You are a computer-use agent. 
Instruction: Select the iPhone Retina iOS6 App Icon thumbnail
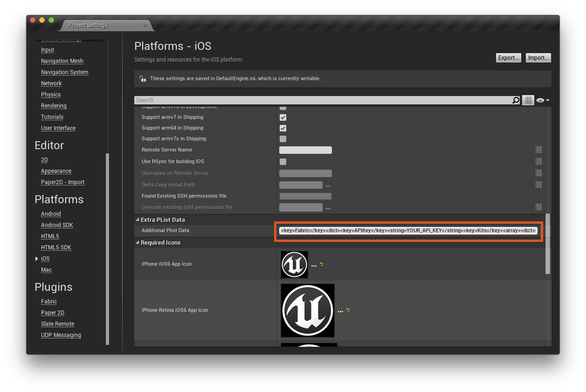point(308,310)
